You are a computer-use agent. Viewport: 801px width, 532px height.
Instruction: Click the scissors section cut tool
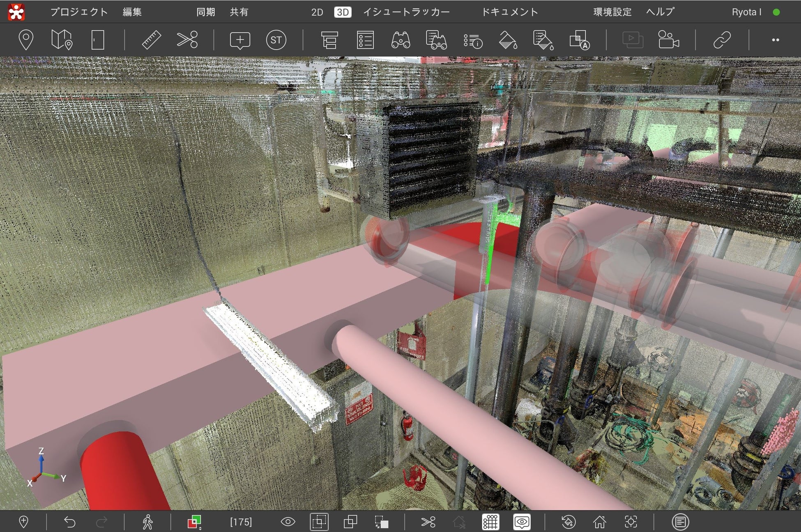point(187,40)
